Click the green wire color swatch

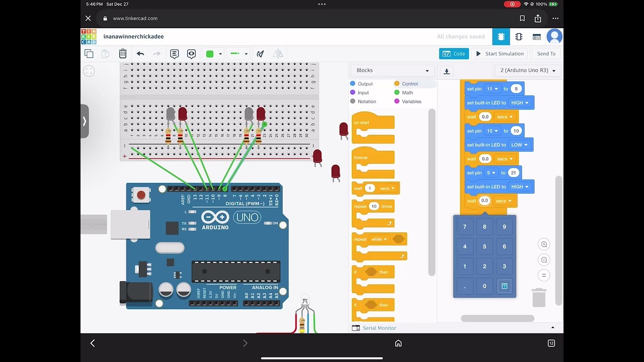(x=210, y=54)
